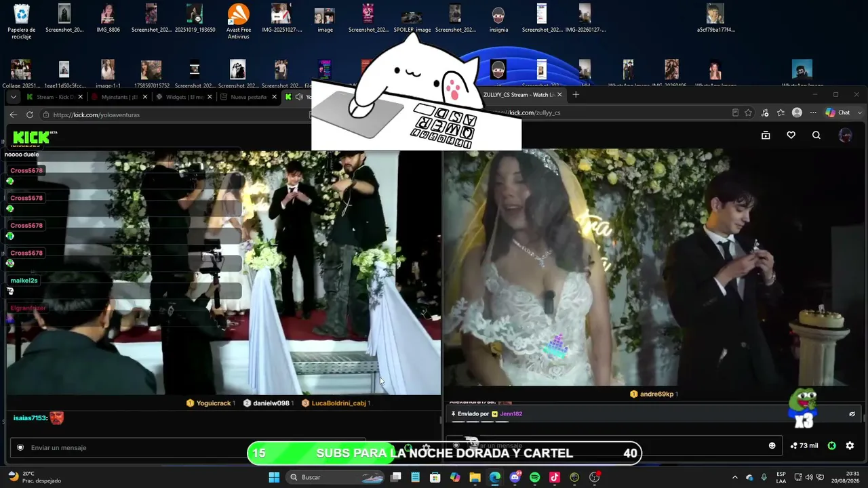868x488 pixels.
Task: Open the Yoguicrack gifter leaderboard entry
Action: 211,403
